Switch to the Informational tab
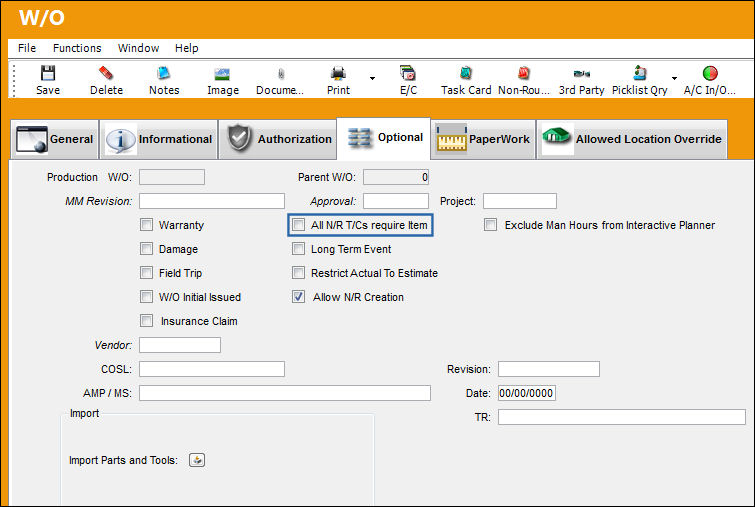The width and height of the screenshot is (755, 507). [x=159, y=139]
